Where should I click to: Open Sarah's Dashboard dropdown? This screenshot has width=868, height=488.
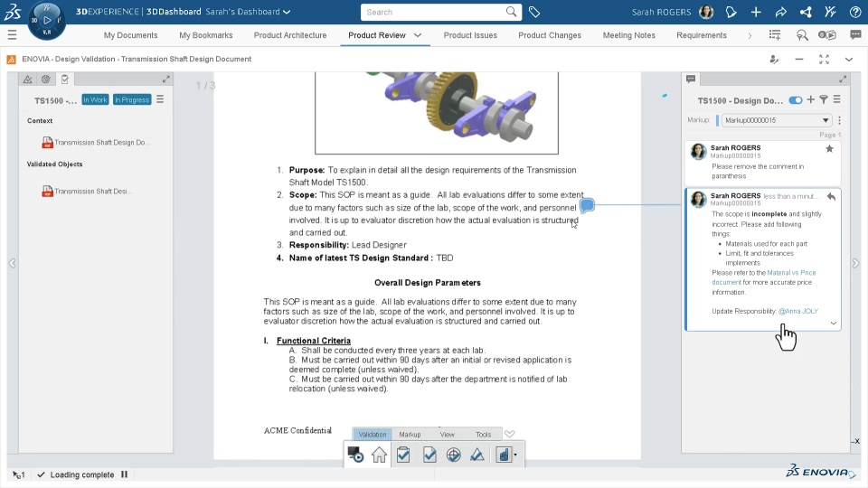pos(287,12)
